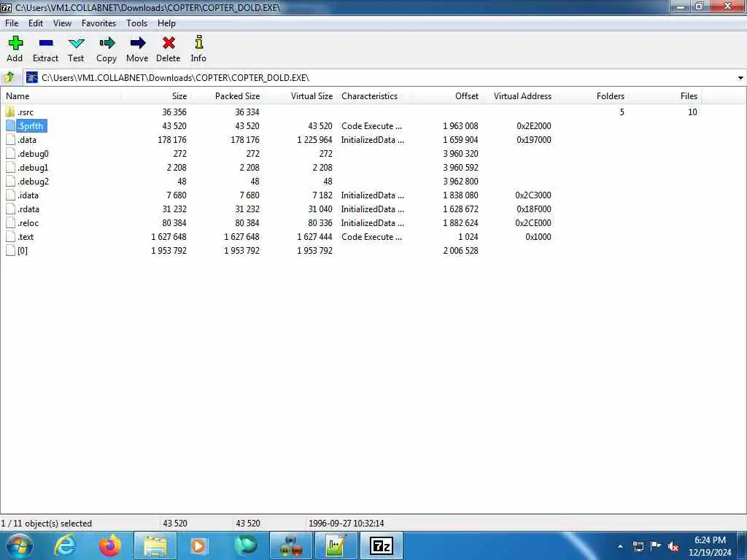Click the Delete toolbar icon
The height and width of the screenshot is (560, 747).
click(169, 43)
